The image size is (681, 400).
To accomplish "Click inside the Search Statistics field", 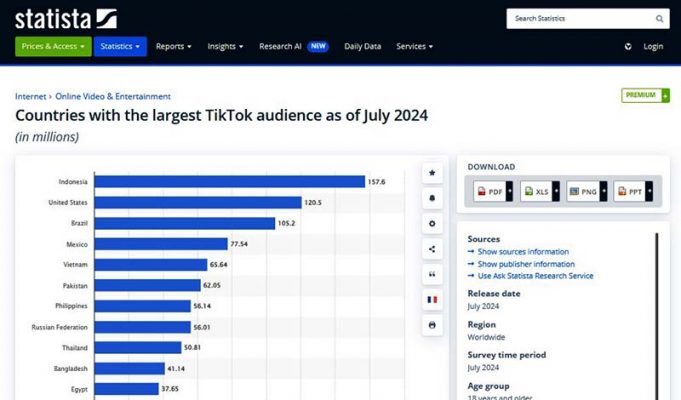I will [580, 18].
